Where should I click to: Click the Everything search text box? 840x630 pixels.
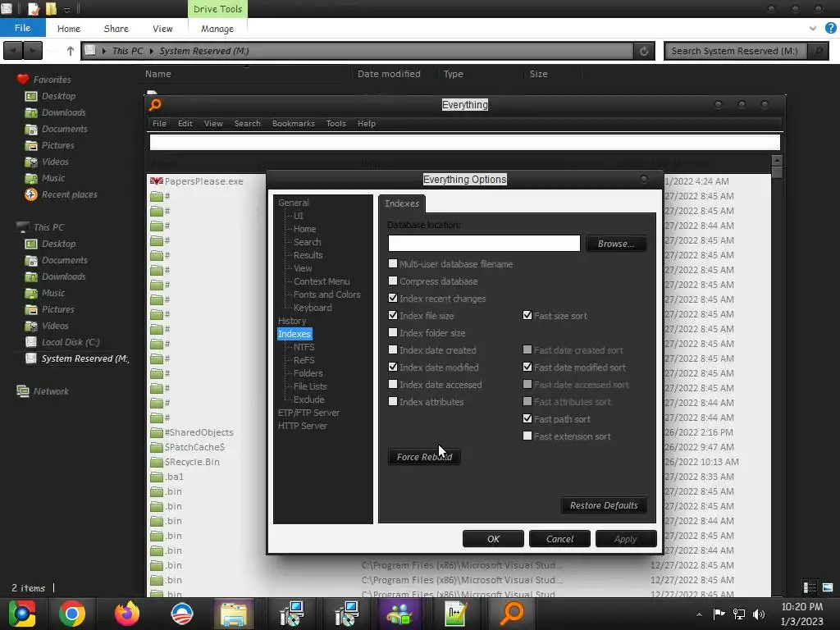(x=464, y=143)
